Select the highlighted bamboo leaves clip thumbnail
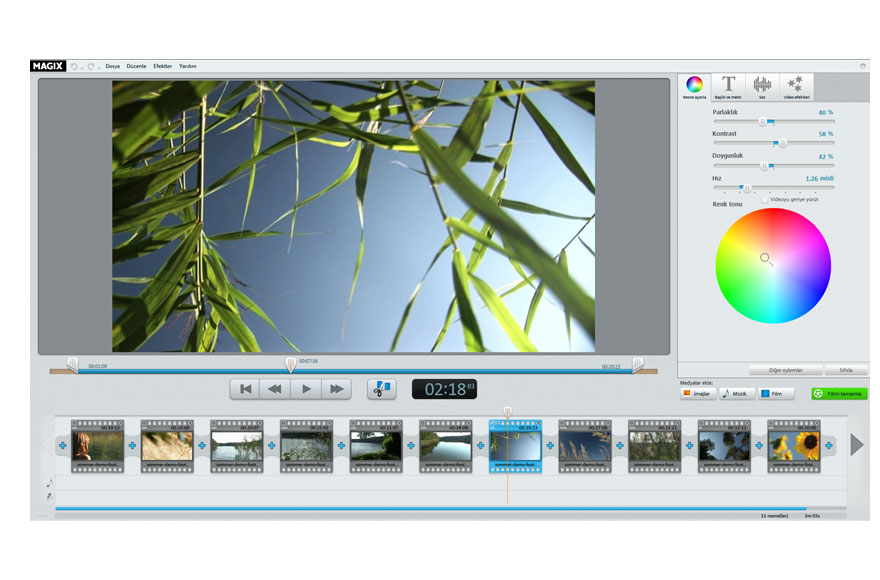This screenshot has width=880, height=580. 515,446
